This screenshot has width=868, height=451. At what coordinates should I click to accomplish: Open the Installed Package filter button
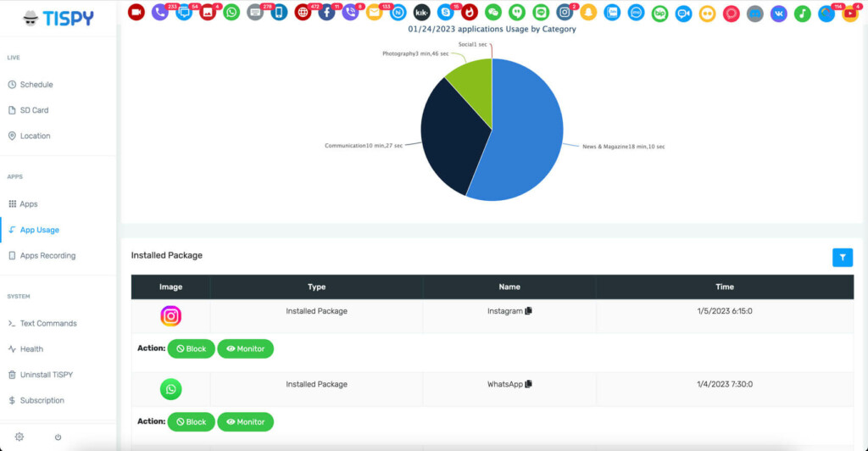pos(842,257)
